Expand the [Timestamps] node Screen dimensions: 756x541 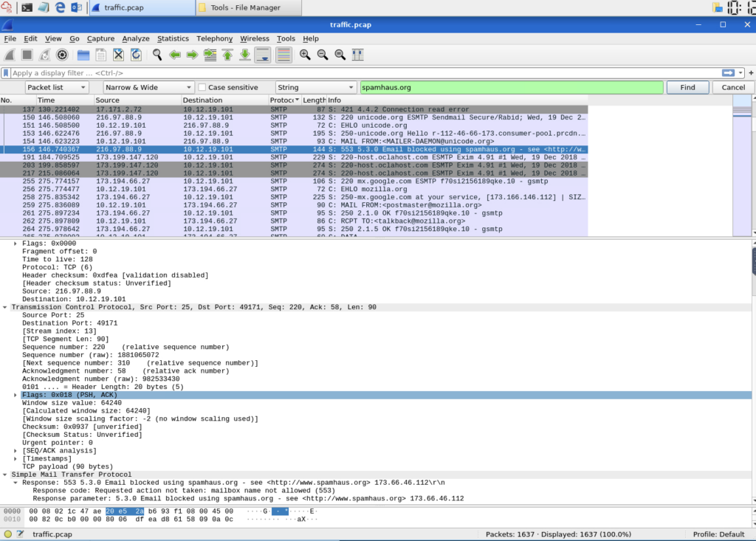pyautogui.click(x=15, y=458)
